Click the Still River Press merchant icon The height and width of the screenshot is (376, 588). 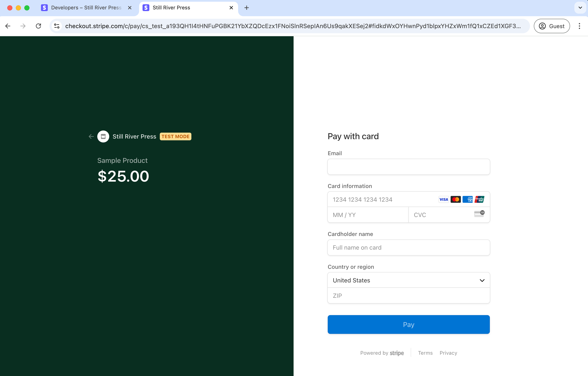click(103, 136)
